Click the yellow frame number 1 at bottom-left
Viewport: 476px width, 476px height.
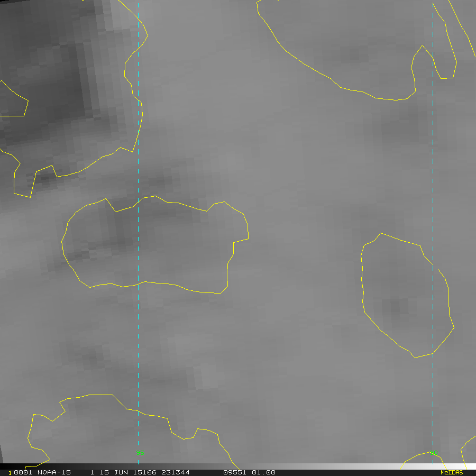pyautogui.click(x=10, y=473)
